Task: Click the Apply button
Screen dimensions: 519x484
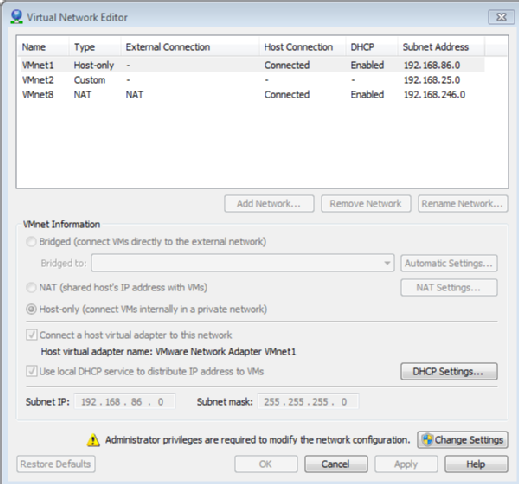Action: point(406,464)
